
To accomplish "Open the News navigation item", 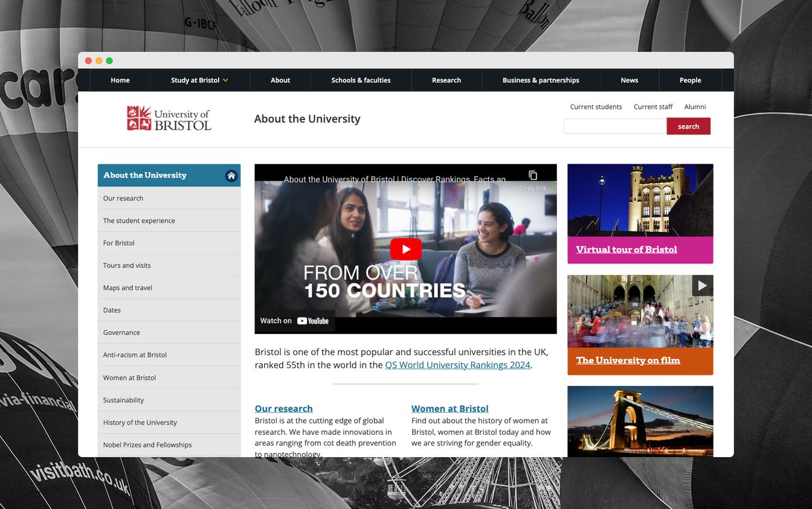I will pos(630,80).
